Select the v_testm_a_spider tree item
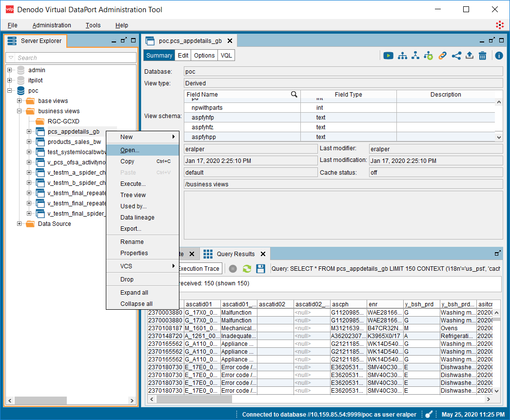Image resolution: width=510 pixels, height=420 pixels. 77,172
